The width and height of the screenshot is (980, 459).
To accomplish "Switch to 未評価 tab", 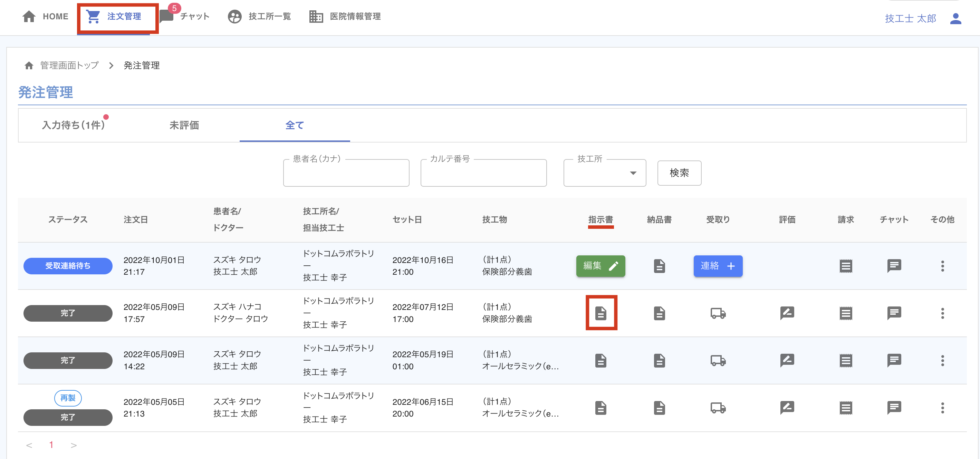I will [184, 125].
